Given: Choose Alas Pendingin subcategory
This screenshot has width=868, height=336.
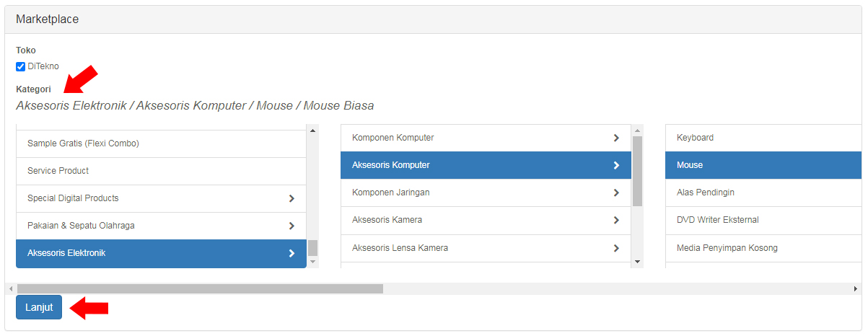Looking at the screenshot, I should (763, 193).
